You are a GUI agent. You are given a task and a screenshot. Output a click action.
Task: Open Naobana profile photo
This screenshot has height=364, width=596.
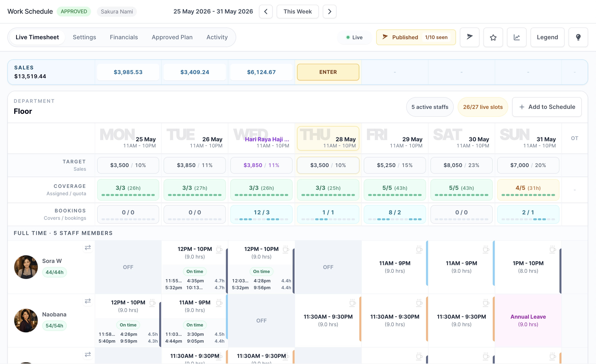[x=26, y=320]
